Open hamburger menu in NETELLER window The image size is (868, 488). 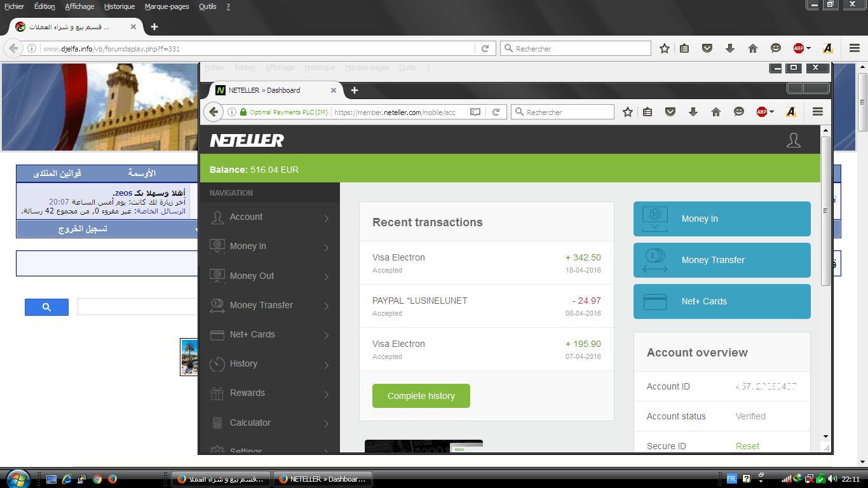817,112
